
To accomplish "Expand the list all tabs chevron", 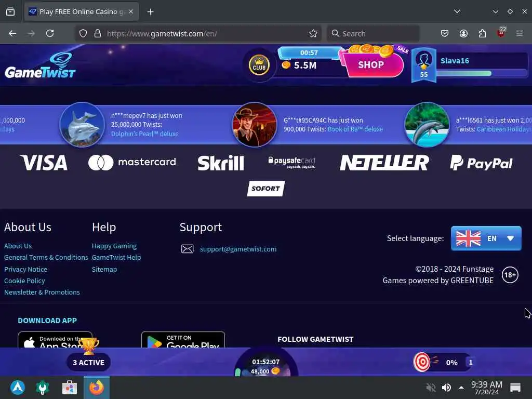I will pyautogui.click(x=457, y=11).
